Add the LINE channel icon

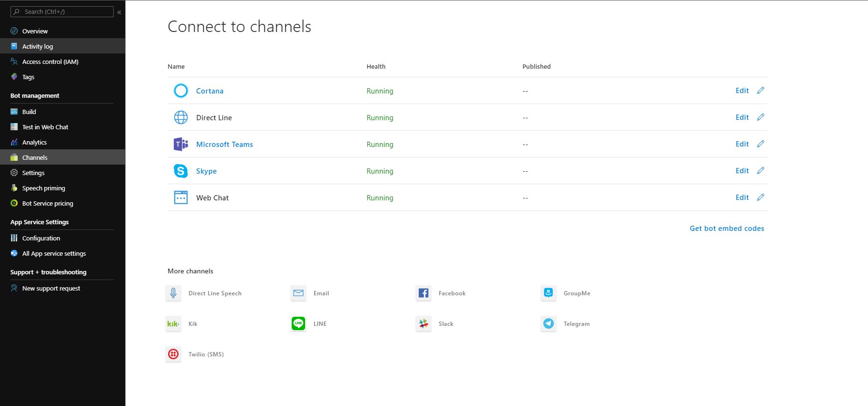[298, 323]
